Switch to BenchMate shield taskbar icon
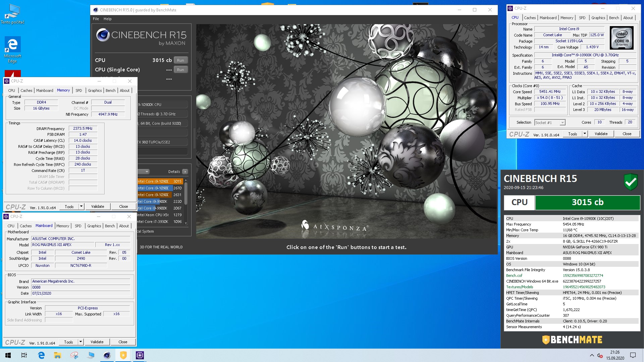644x362 pixels. point(123,355)
